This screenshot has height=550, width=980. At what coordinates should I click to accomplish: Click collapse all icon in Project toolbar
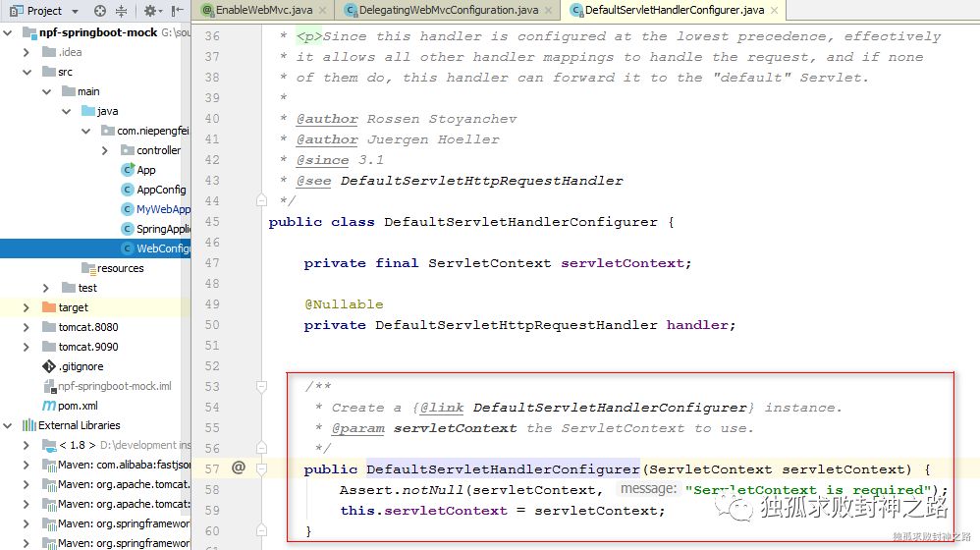[121, 11]
